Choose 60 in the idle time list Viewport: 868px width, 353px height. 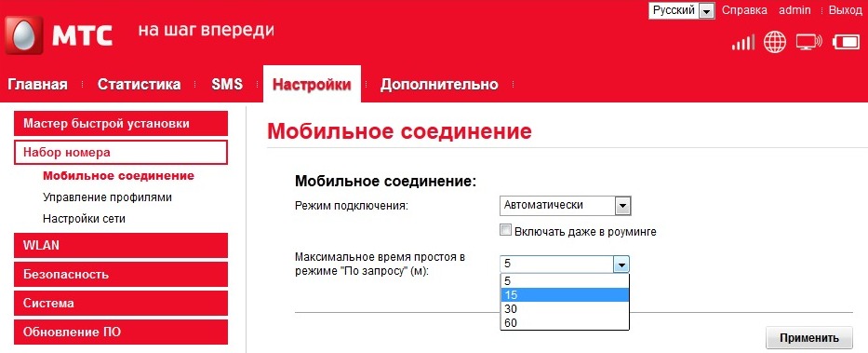click(565, 322)
